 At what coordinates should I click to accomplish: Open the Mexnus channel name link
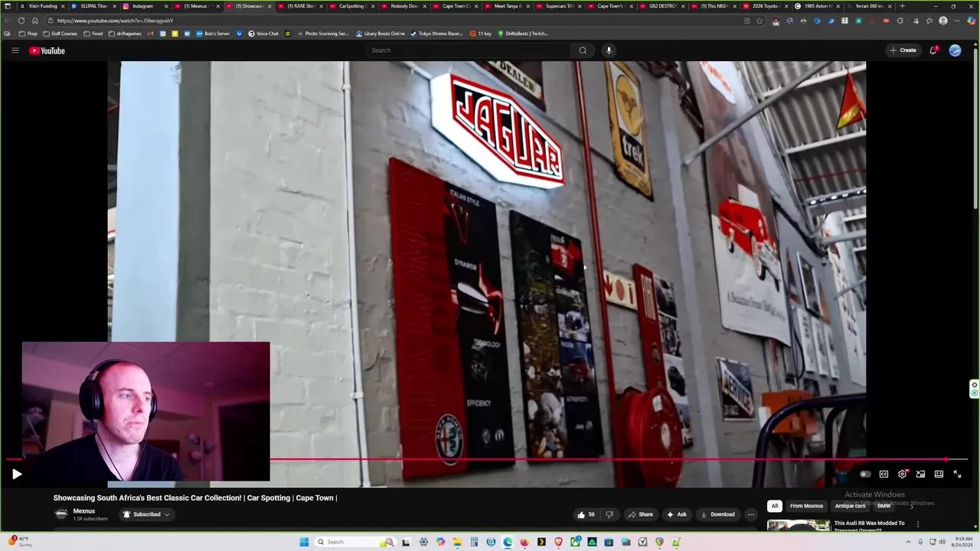point(84,511)
